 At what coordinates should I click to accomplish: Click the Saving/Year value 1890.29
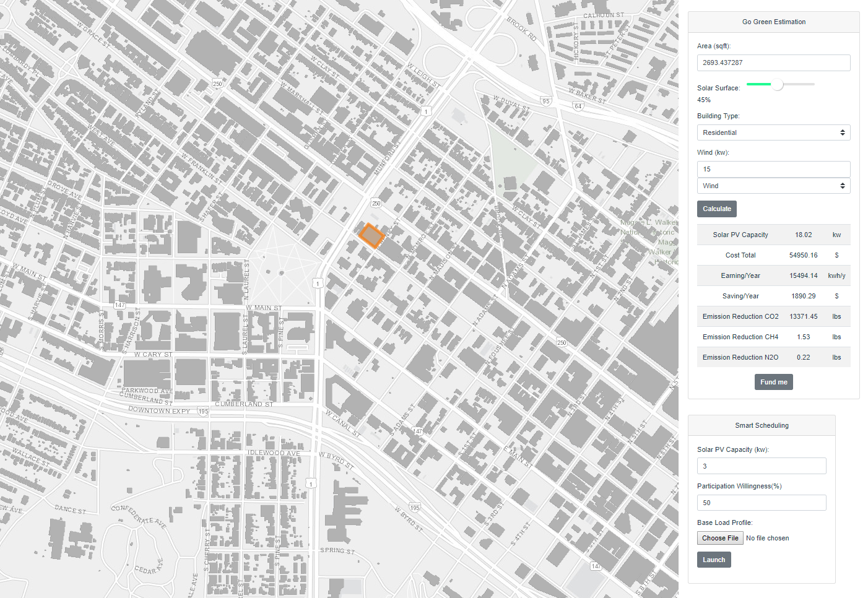click(803, 296)
